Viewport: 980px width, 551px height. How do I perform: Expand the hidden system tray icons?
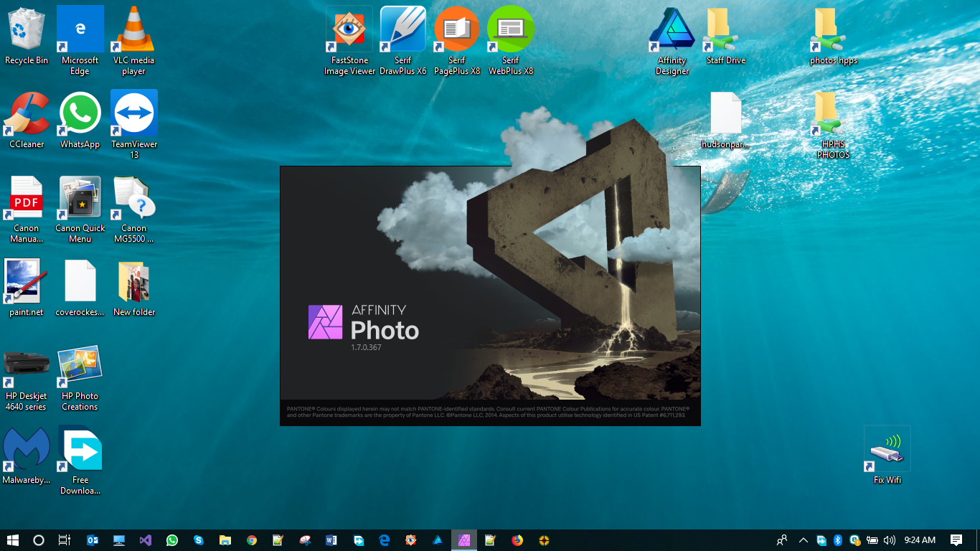[803, 540]
